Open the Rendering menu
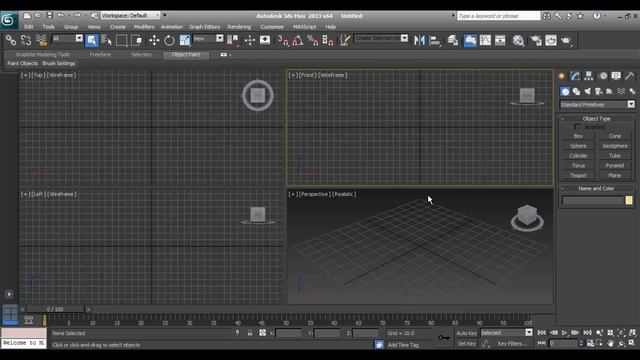Viewport: 640px width, 360px height. (239, 27)
